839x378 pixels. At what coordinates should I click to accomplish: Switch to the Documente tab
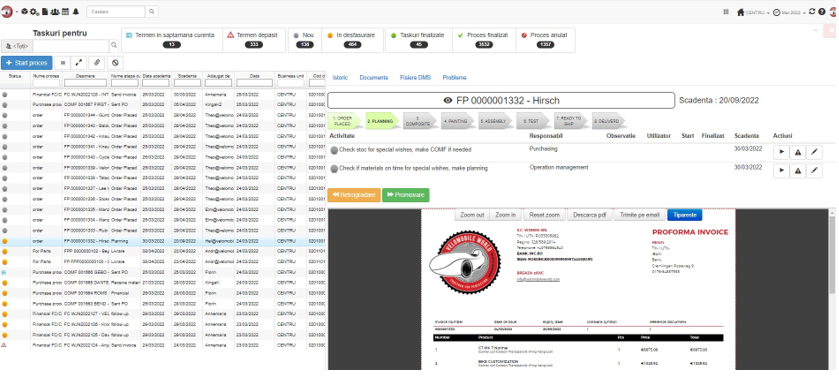374,78
